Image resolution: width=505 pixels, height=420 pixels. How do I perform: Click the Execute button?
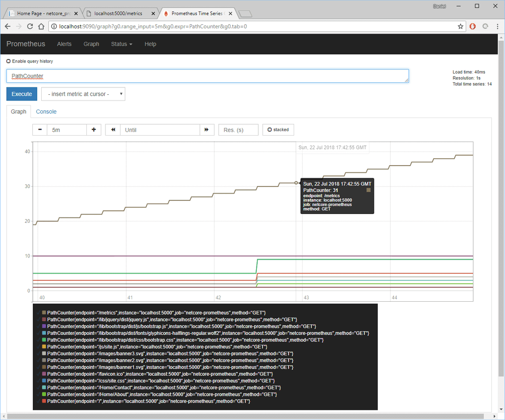click(21, 94)
